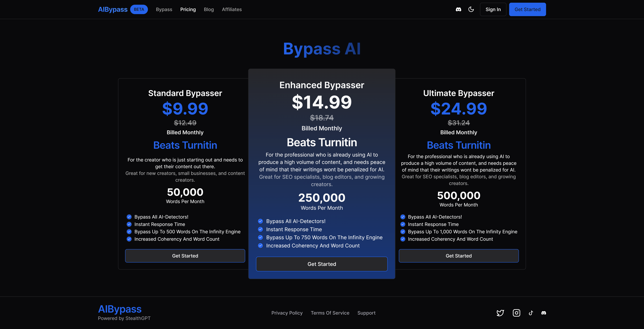Screen dimensions: 644x329
Task: Click the AIBypass logo in the header
Action: 113,10
